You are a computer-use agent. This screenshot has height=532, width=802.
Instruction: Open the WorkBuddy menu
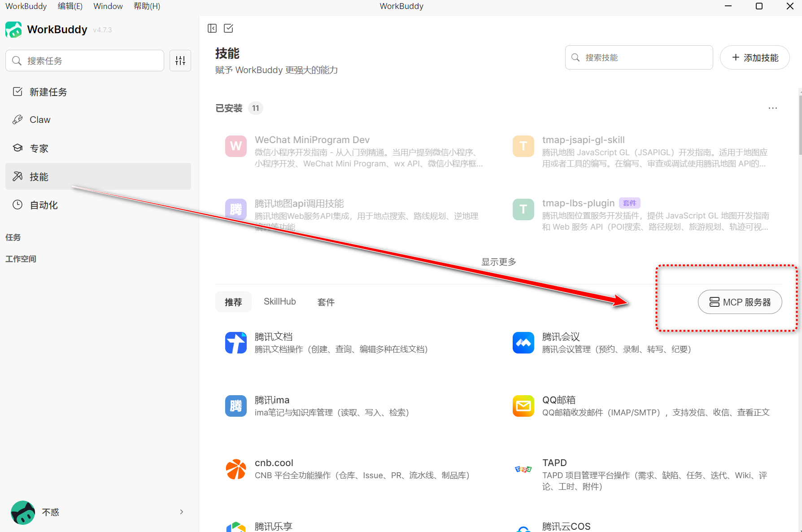tap(26, 6)
